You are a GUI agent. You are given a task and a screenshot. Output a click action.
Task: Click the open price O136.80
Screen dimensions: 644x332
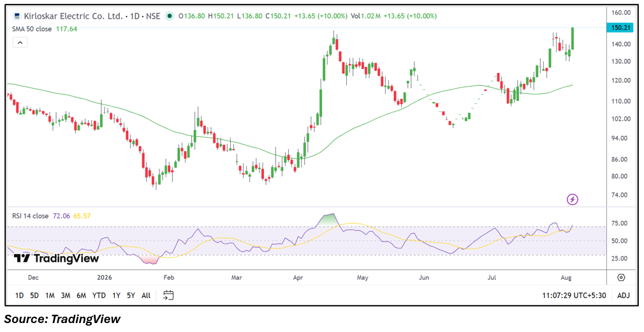pos(192,17)
